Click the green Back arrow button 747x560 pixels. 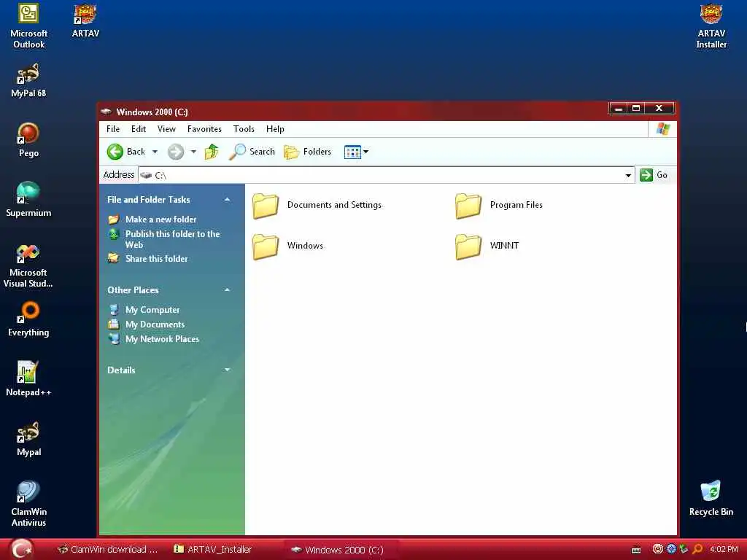point(115,152)
